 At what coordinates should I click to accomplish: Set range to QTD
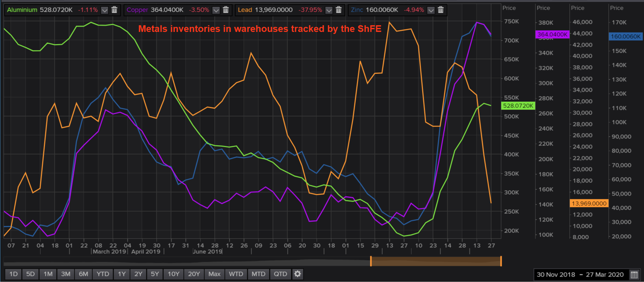click(280, 274)
